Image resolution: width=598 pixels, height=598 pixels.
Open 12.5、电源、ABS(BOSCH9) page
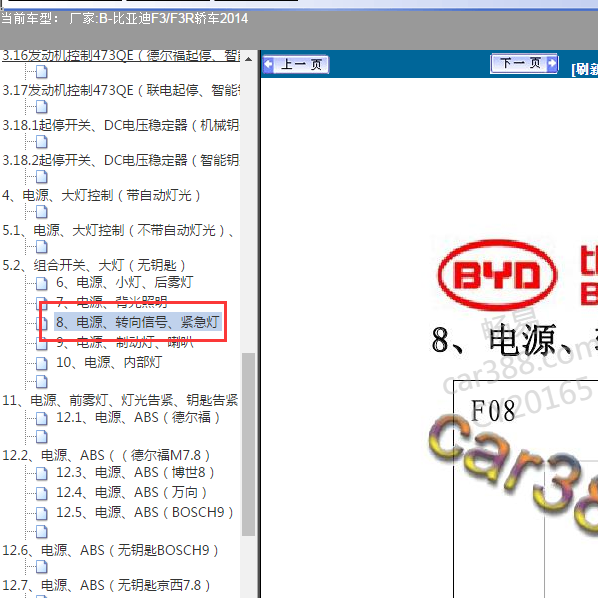145,512
